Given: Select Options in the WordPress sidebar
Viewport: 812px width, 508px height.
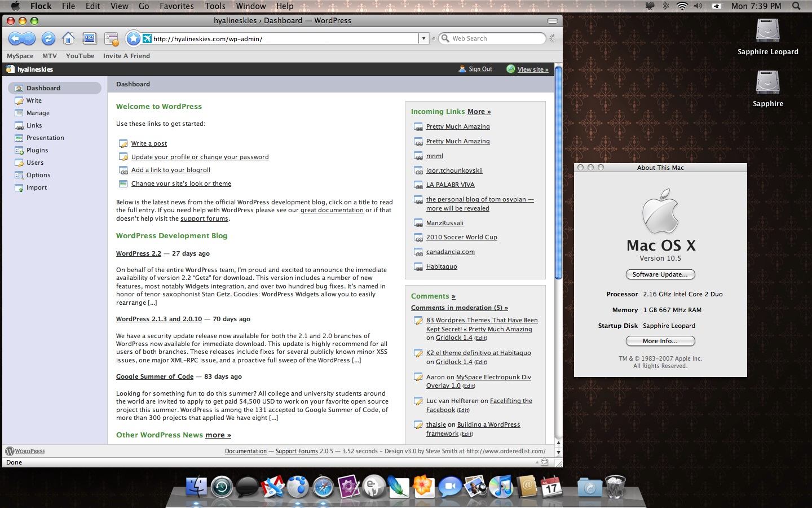Looking at the screenshot, I should 38,175.
